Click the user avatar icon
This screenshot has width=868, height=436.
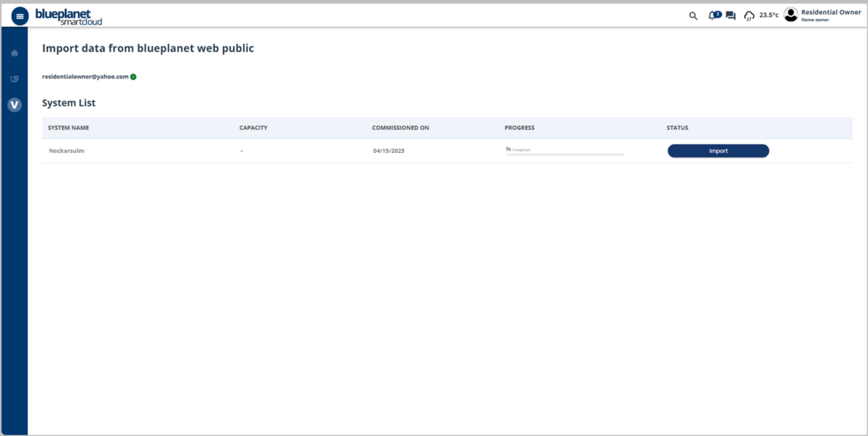(x=791, y=14)
